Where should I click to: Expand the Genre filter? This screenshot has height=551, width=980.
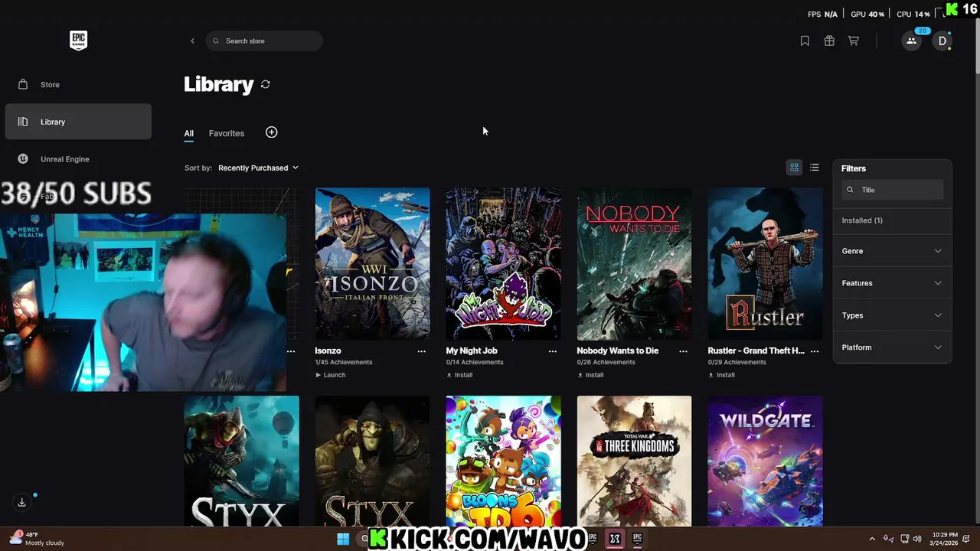click(892, 251)
